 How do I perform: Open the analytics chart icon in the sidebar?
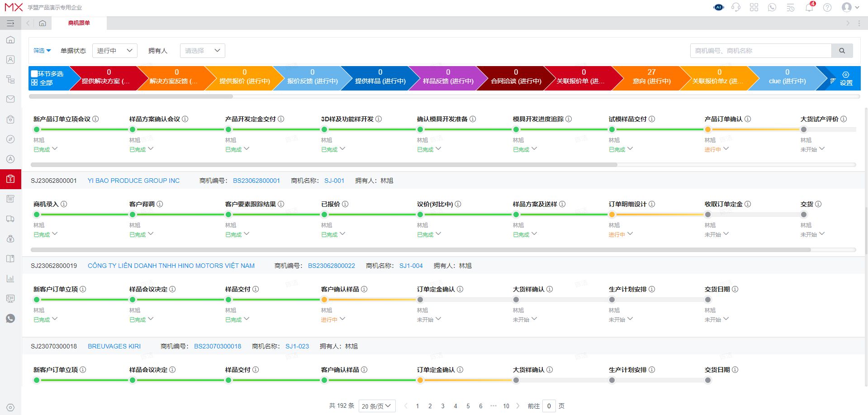click(10, 279)
